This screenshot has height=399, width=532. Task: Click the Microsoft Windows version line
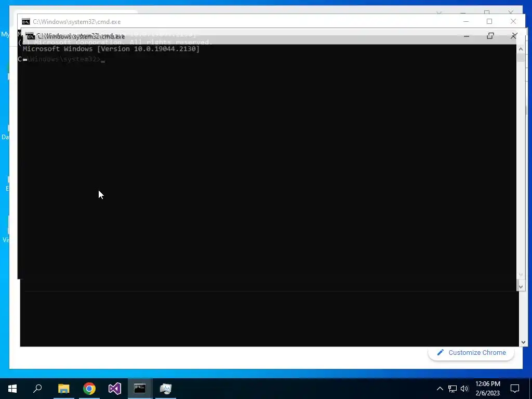click(x=111, y=49)
